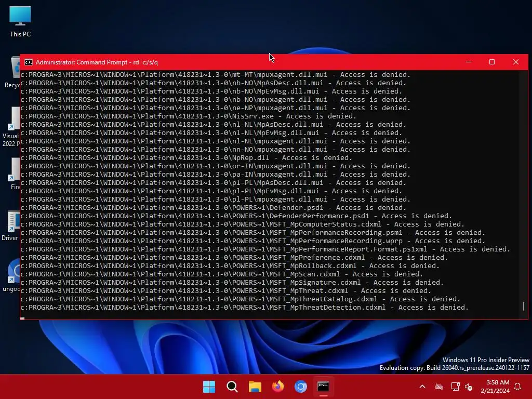Screen dimensions: 532x399
Task: Launch Firefox from the taskbar
Action: [x=278, y=387]
